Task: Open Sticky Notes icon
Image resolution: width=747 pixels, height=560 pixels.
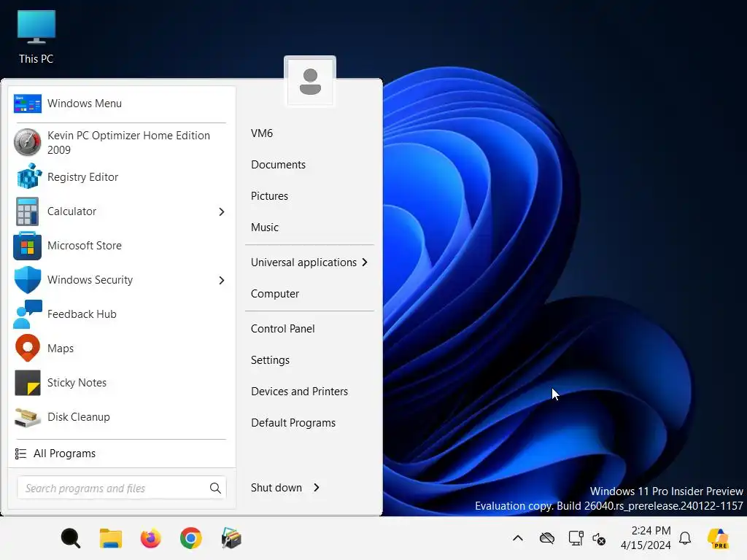Action: [x=28, y=383]
